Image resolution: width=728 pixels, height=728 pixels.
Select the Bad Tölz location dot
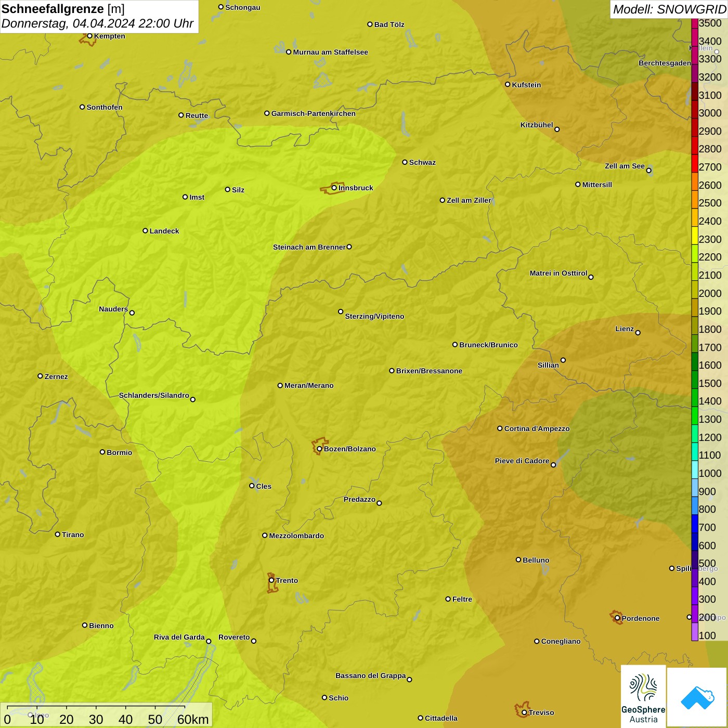coord(370,24)
